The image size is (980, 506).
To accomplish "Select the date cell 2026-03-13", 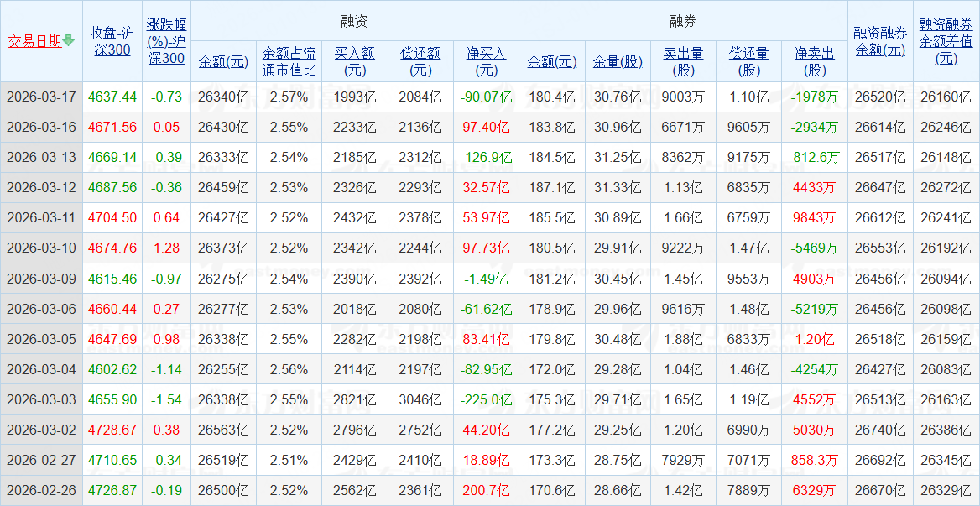I will (41, 158).
